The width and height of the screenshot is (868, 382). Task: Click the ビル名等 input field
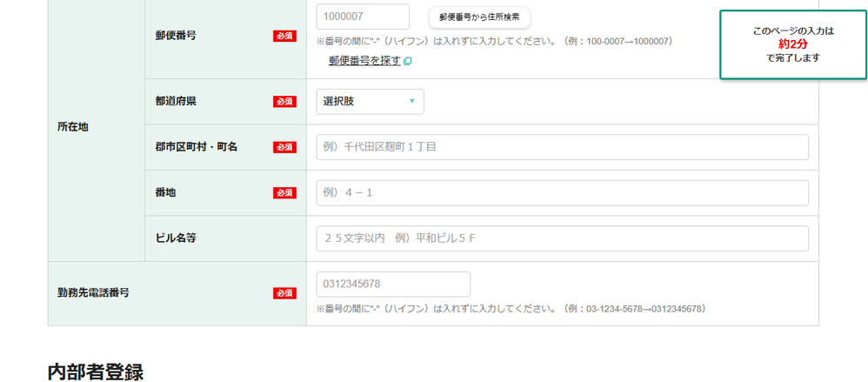(x=562, y=238)
